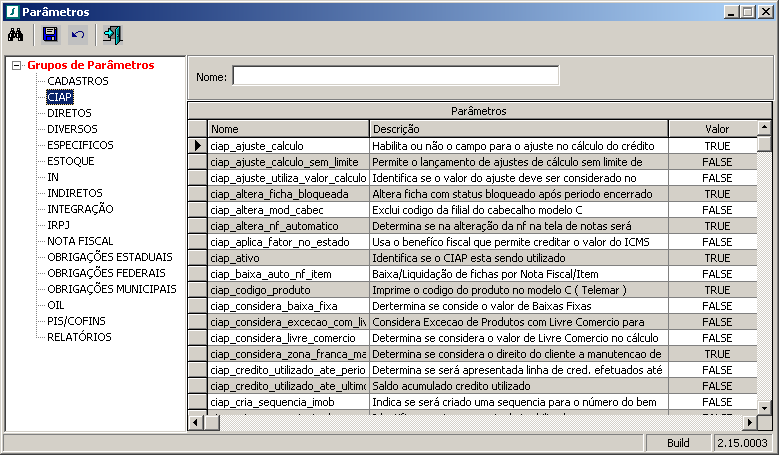Viewport: 779px width, 455px height.
Task: Select the RELATÓRIOS group
Action: 79,337
